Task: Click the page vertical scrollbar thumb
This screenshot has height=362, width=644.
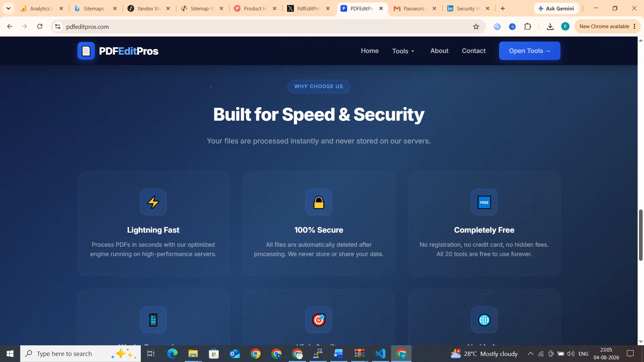Action: point(641,235)
